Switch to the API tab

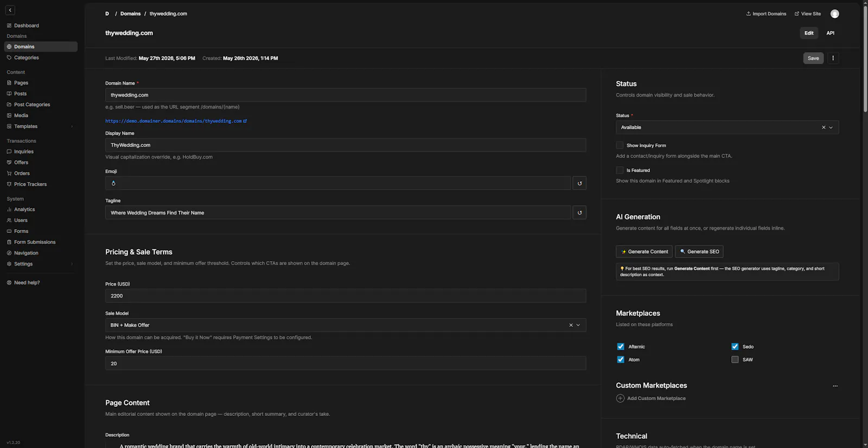point(830,33)
